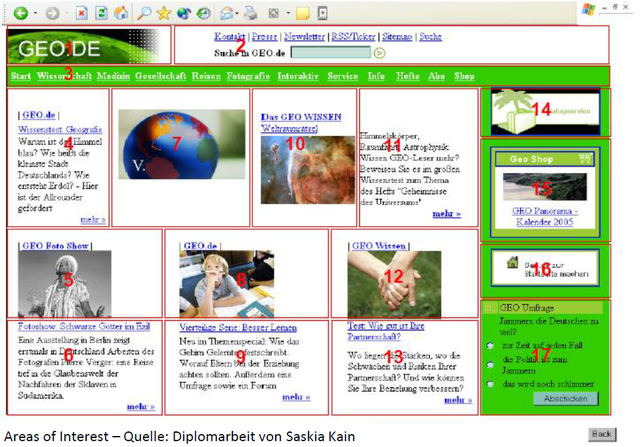This screenshot has width=640, height=447.
Task: Click the palm tree suitcase banner
Action: pyautogui.click(x=545, y=112)
